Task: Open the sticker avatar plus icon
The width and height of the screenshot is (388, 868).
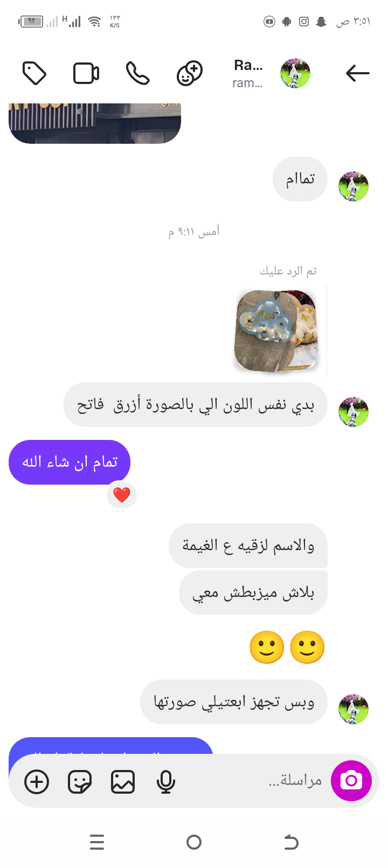Action: point(190,73)
